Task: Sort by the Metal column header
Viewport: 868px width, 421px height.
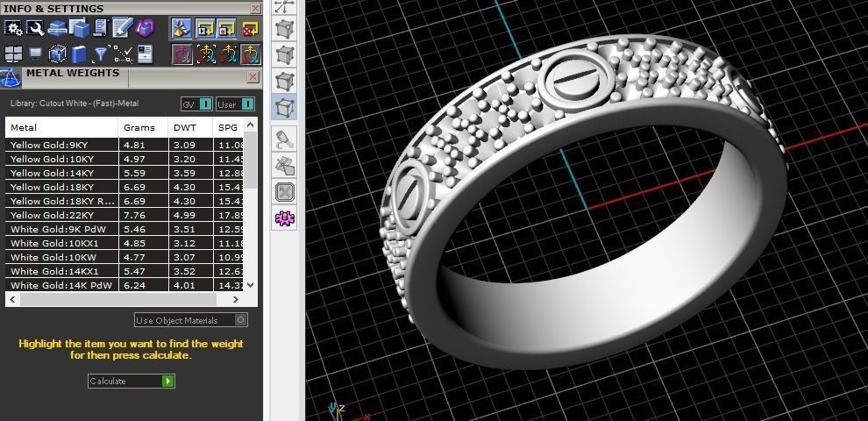Action: tap(62, 127)
